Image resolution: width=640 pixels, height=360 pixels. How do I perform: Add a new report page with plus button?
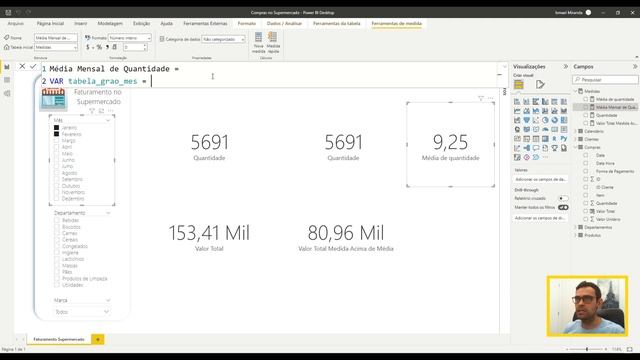(x=98, y=339)
